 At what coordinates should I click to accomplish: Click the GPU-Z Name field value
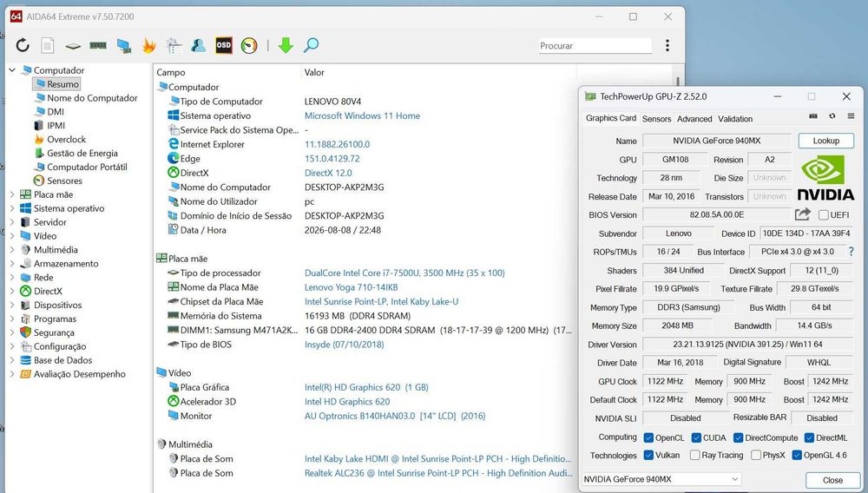point(716,141)
